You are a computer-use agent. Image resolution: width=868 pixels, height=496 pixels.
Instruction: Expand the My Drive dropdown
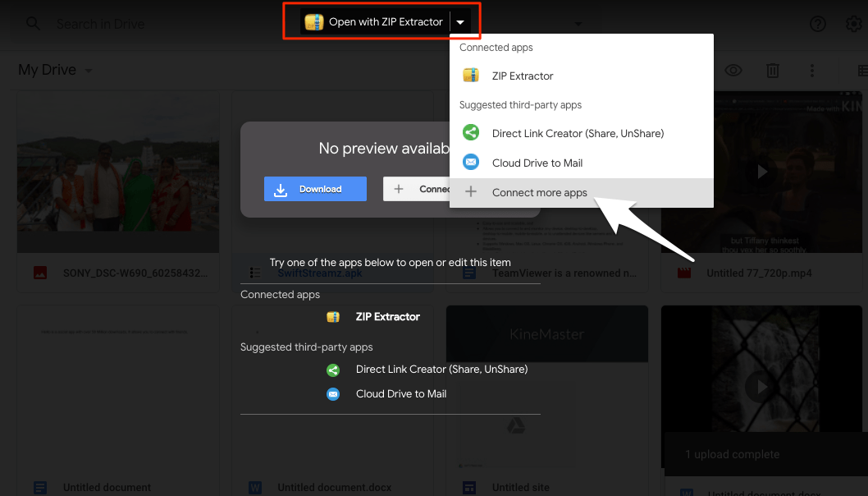coord(55,70)
